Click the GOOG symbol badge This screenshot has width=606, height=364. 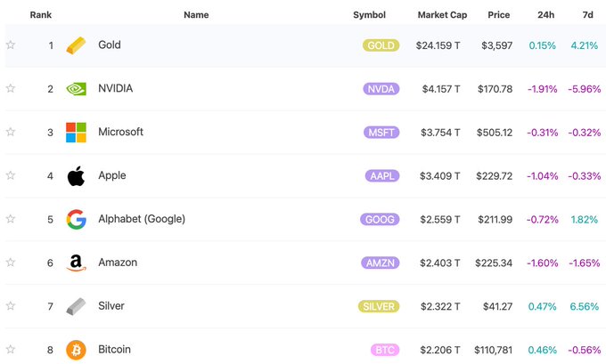pos(380,220)
